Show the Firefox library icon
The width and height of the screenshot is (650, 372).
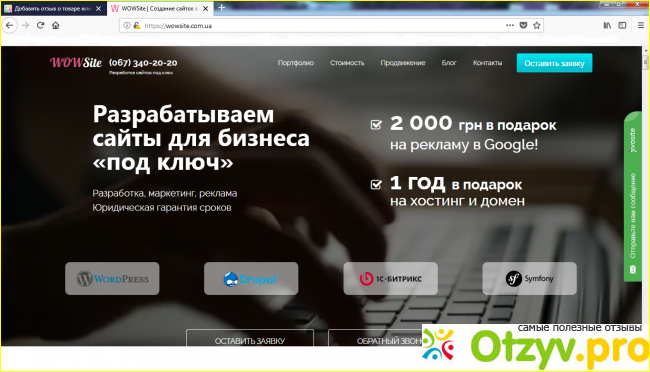tap(607, 25)
